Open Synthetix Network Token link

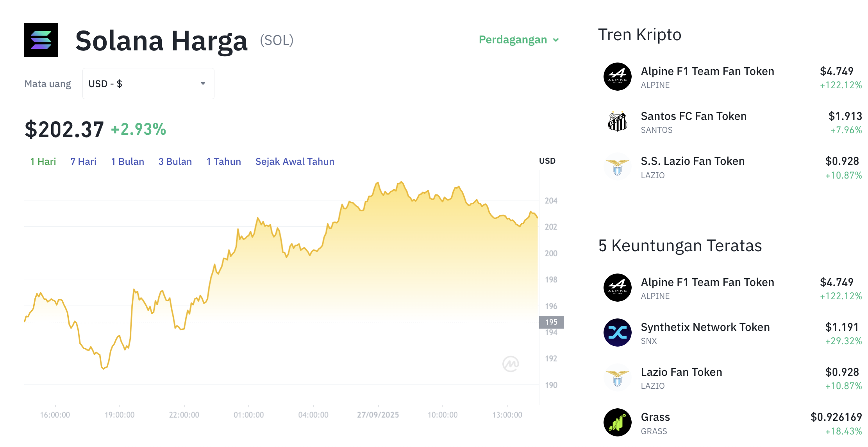pos(705,327)
